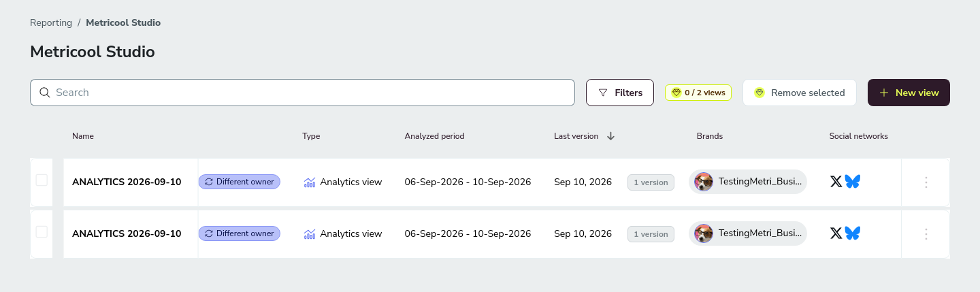Click the New view button
Image resolution: width=980 pixels, height=292 pixels.
[x=909, y=93]
